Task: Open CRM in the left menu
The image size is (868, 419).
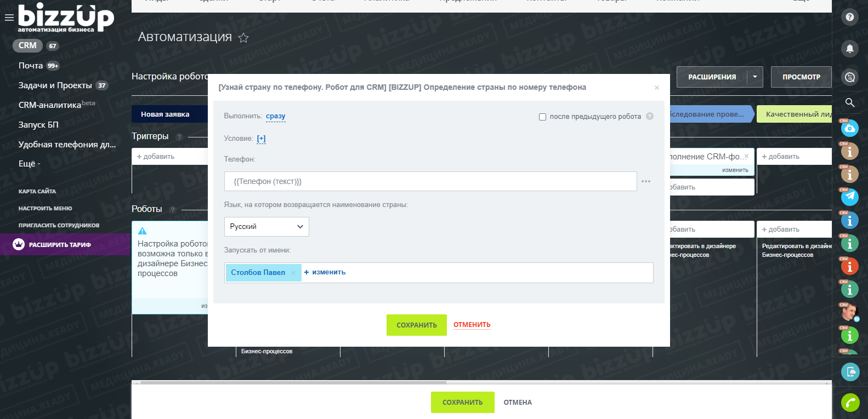Action: 27,45
